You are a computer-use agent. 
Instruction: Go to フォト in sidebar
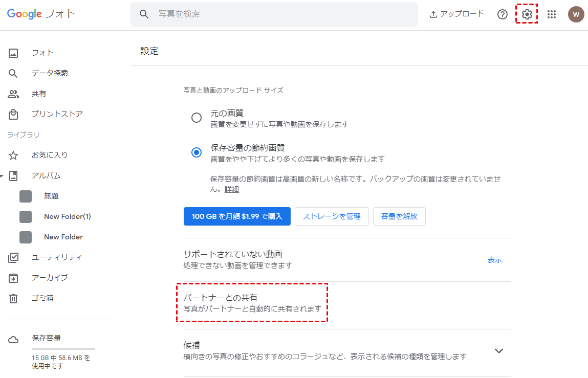(42, 53)
